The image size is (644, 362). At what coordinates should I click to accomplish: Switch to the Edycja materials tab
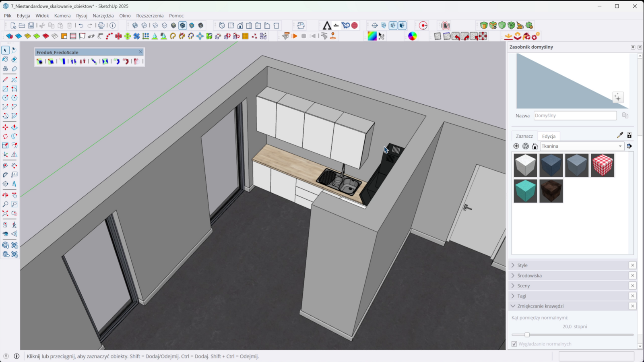tap(549, 136)
